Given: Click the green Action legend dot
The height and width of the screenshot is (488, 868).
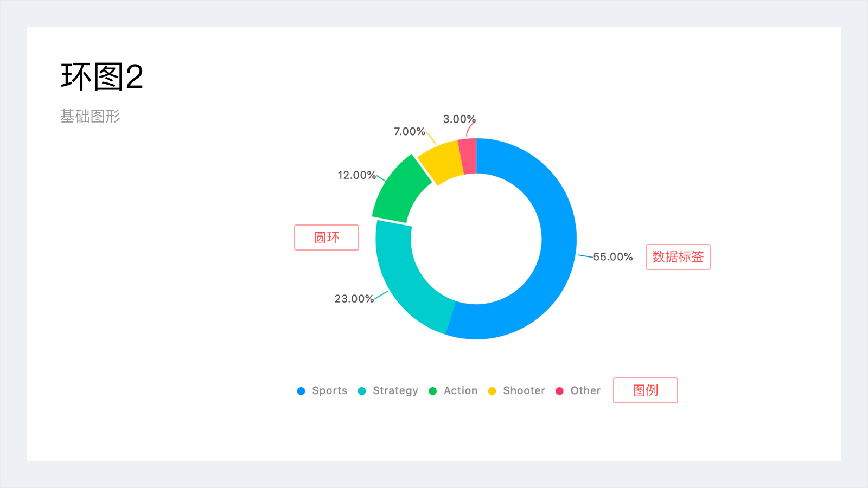Looking at the screenshot, I should pos(432,391).
